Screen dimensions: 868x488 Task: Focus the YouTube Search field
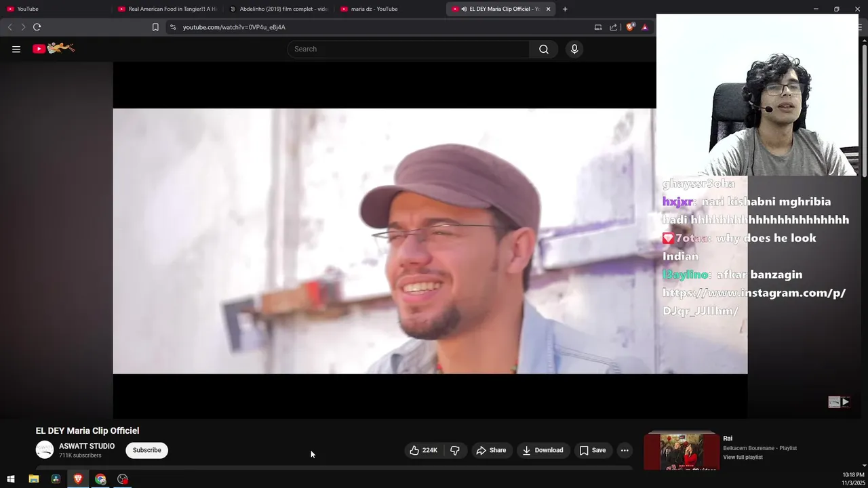(409, 49)
